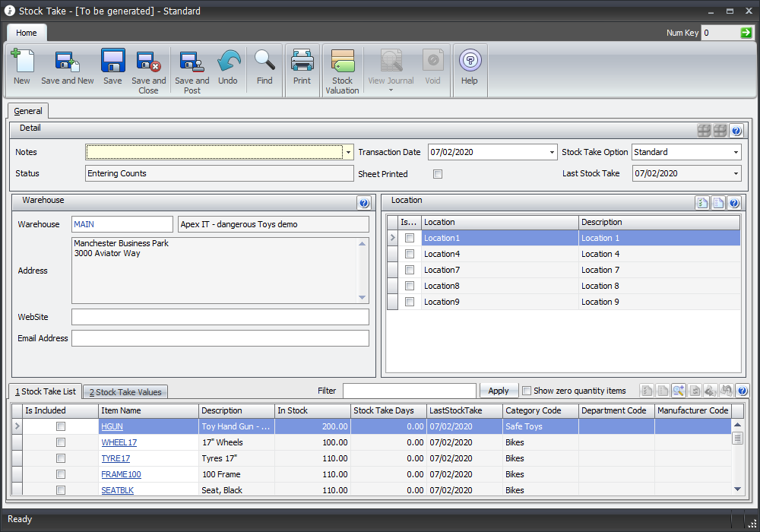Viewport: 760px width, 532px height.
Task: Switch to the 2 Stock Take Values tab
Action: click(125, 391)
